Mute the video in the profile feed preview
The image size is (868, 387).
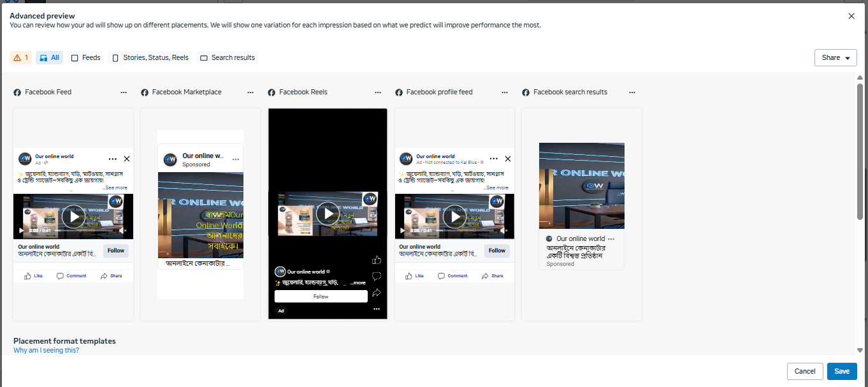coord(504,230)
